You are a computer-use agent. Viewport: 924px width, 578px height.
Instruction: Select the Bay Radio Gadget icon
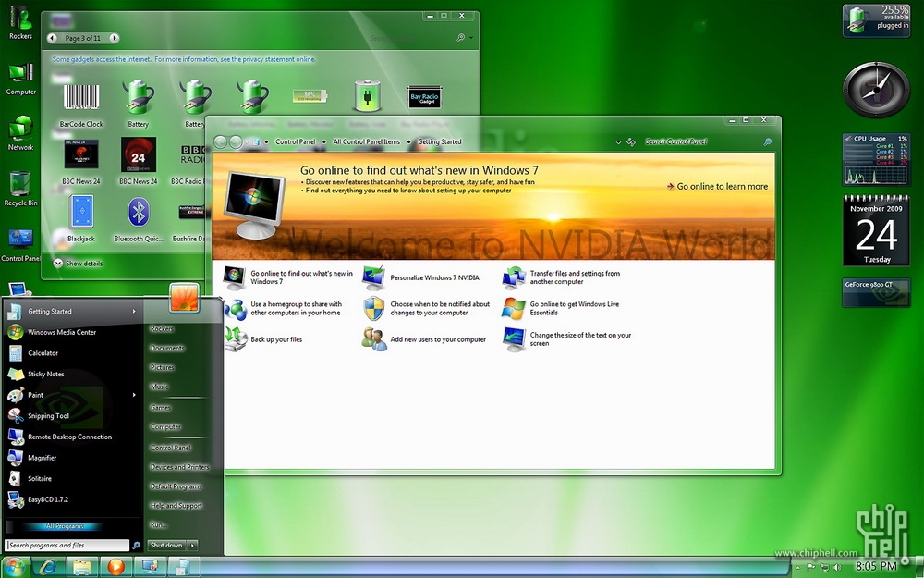424,97
